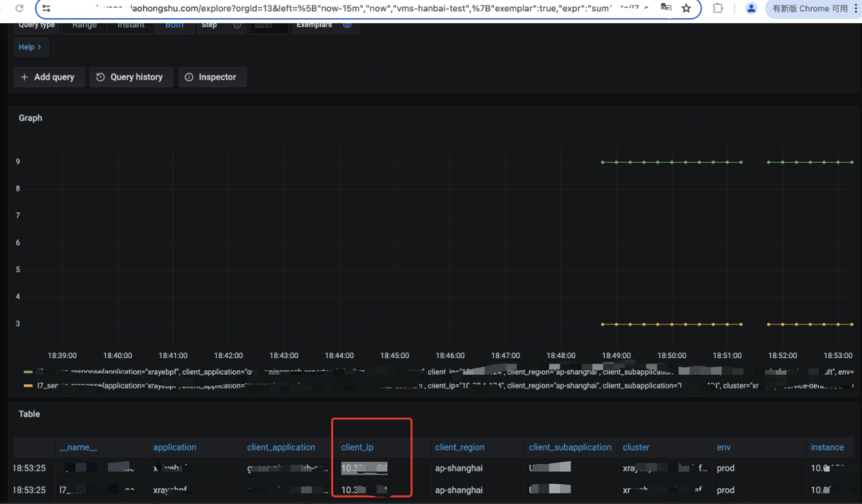
Task: Sort table by client_subapplication column header
Action: 570,447
